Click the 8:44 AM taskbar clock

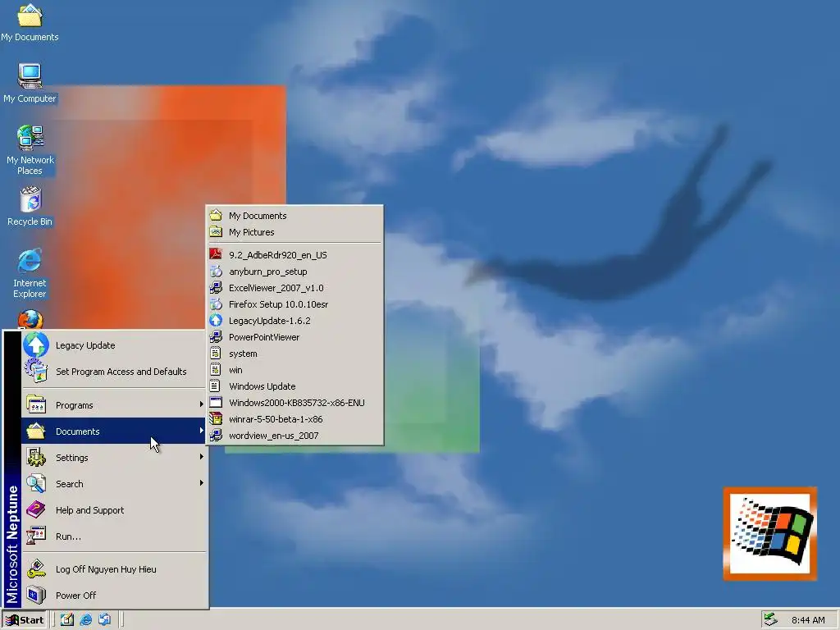[x=808, y=620]
